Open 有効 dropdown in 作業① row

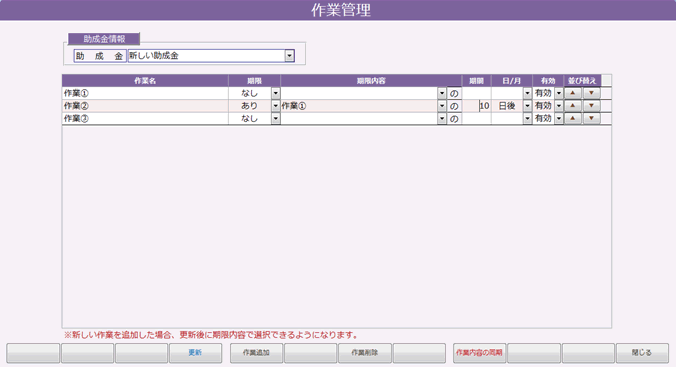pyautogui.click(x=559, y=93)
